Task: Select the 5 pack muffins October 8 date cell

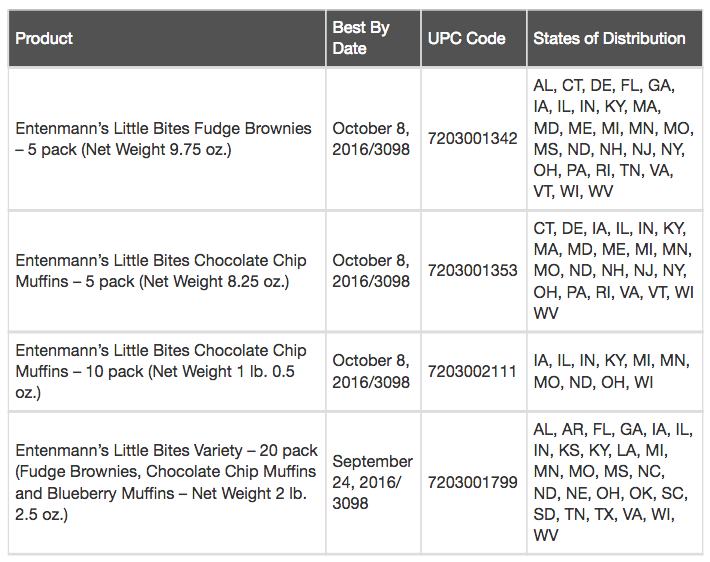Action: [373, 271]
